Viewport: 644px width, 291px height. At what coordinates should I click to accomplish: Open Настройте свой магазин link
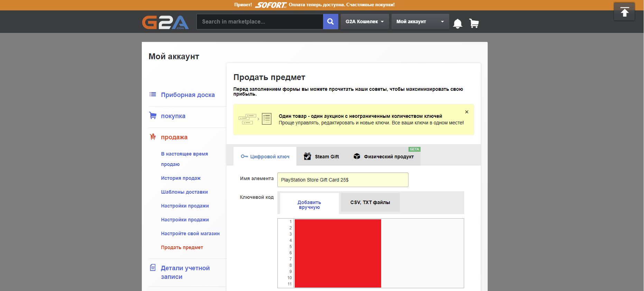(190, 233)
